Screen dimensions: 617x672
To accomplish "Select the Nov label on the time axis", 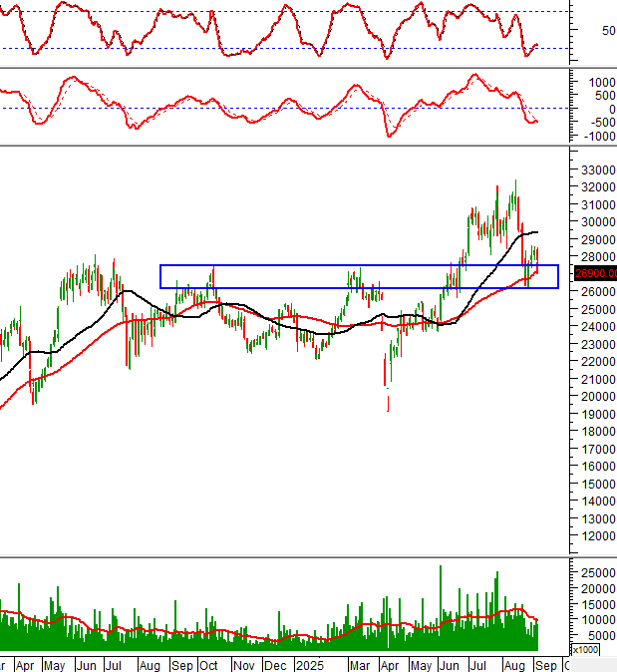I will (243, 664).
